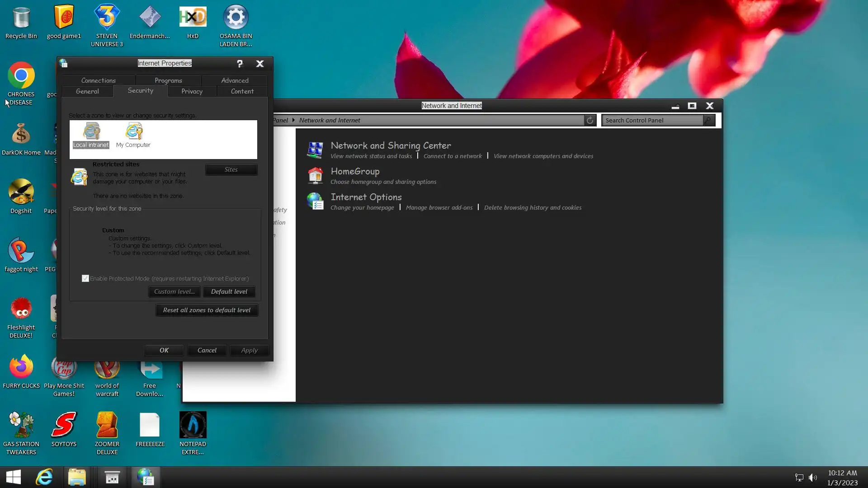Click the volume speaker tray icon
This screenshot has height=488, width=868.
tap(813, 478)
